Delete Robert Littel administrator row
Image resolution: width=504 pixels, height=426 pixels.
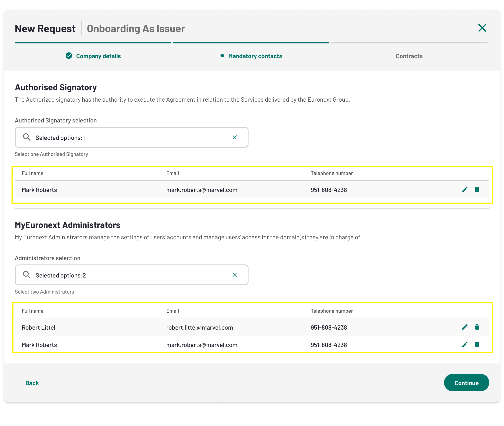tap(477, 327)
